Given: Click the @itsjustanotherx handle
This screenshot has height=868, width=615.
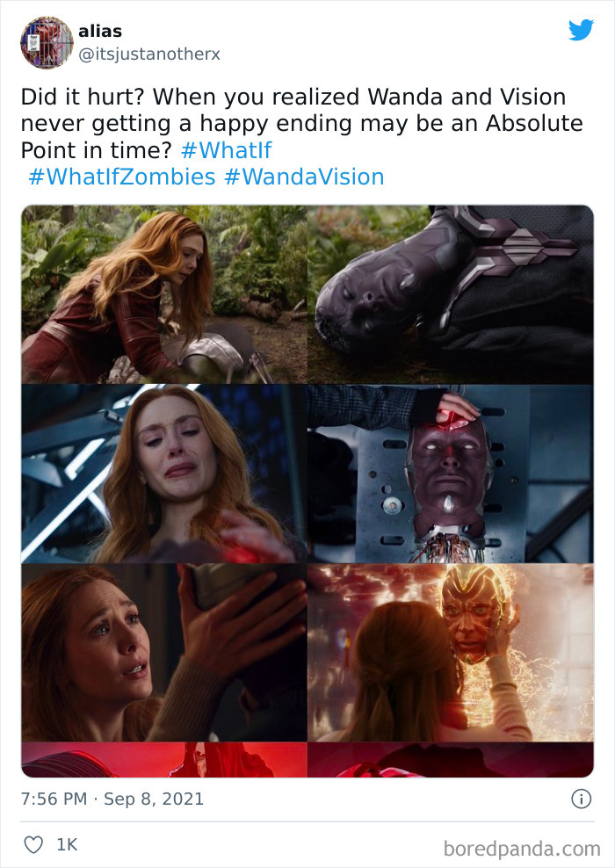Looking at the screenshot, I should (149, 54).
